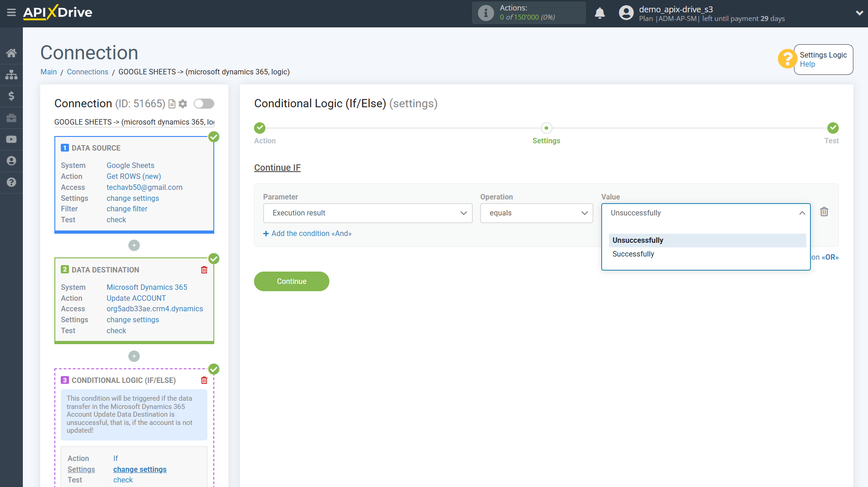Expand the account menu chevron
868x487 pixels.
pos(859,13)
